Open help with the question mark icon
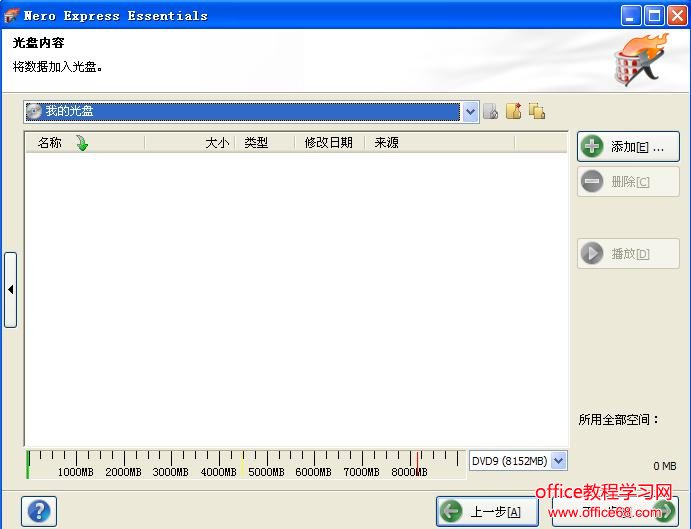This screenshot has height=529, width=691. pos(39,511)
